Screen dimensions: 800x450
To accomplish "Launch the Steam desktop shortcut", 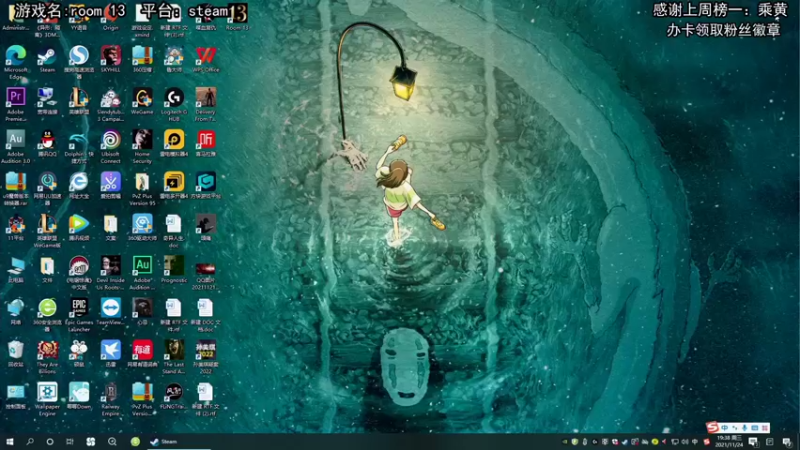I will 47,57.
